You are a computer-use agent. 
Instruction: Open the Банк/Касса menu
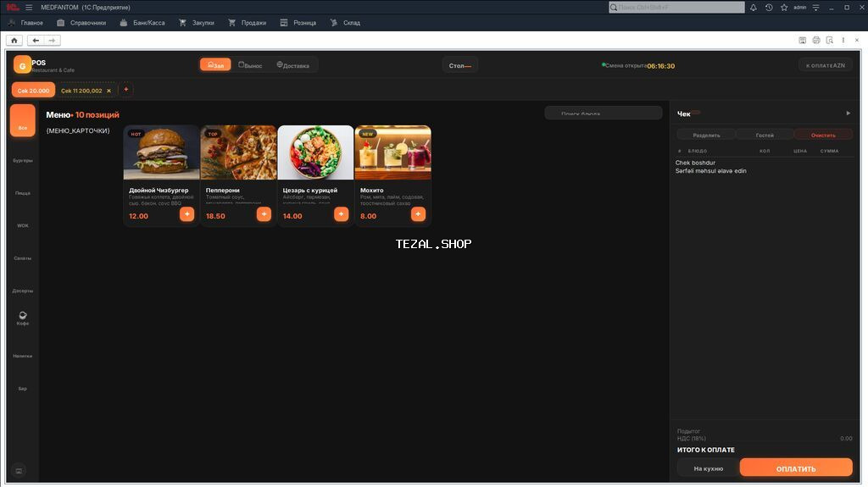point(142,23)
